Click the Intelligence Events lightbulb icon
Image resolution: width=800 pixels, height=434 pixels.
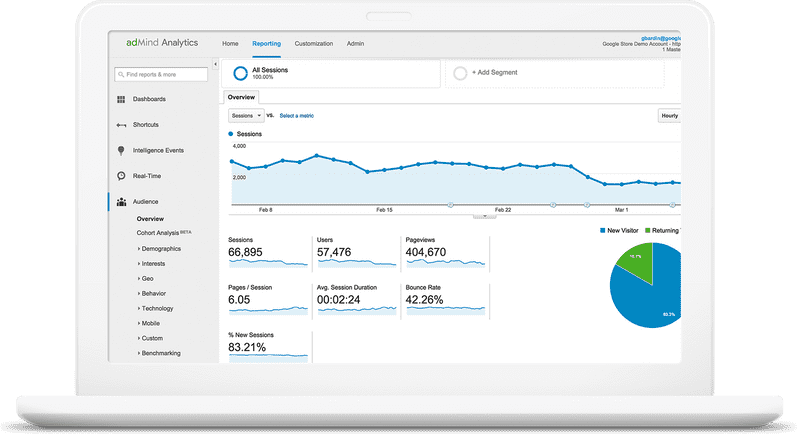click(121, 150)
